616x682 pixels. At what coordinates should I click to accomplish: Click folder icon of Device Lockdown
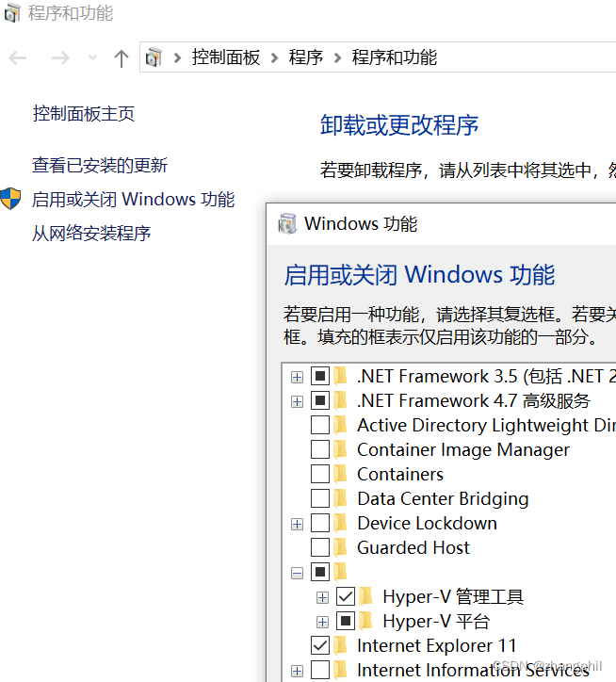tap(341, 523)
